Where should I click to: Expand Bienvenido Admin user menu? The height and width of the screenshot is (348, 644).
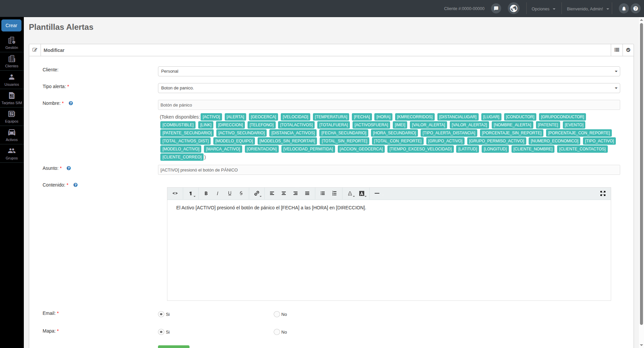click(x=588, y=9)
